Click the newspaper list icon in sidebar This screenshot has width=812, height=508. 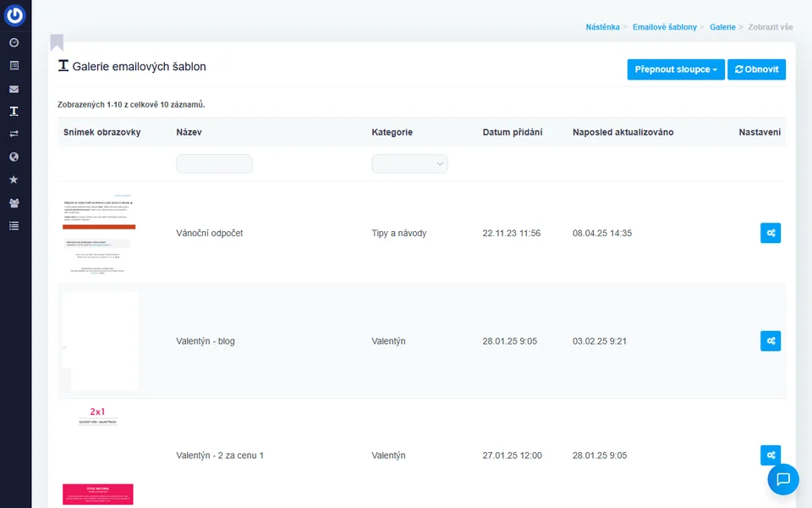pos(14,65)
